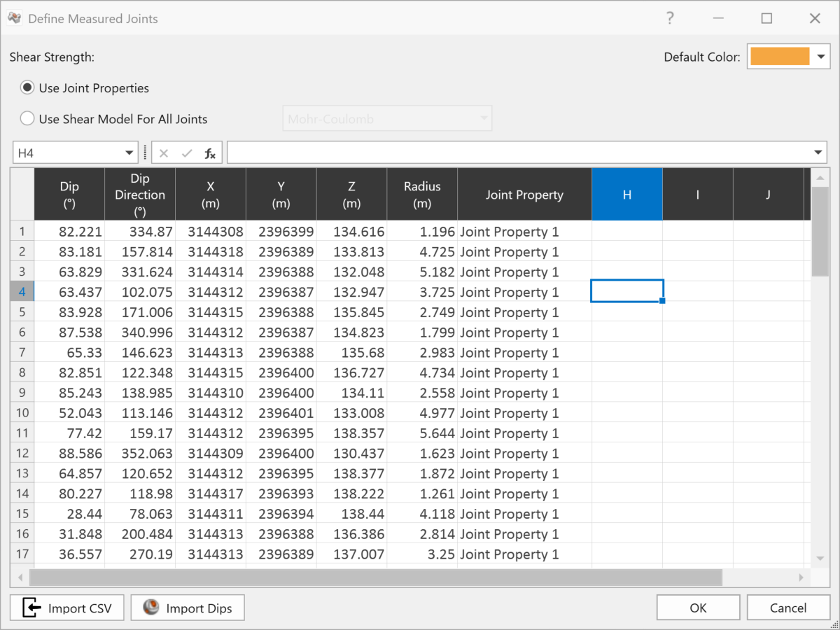Click Radius cell 4.734
The image size is (840, 630).
click(422, 373)
